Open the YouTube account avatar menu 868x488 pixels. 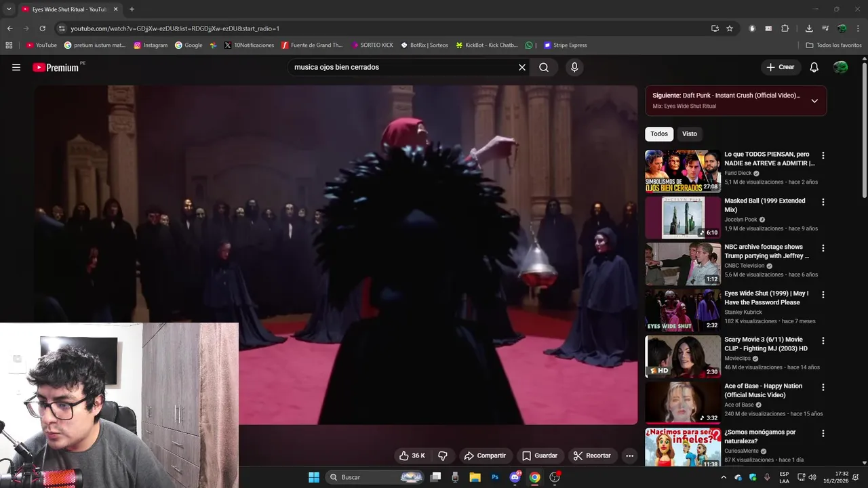[x=840, y=67]
